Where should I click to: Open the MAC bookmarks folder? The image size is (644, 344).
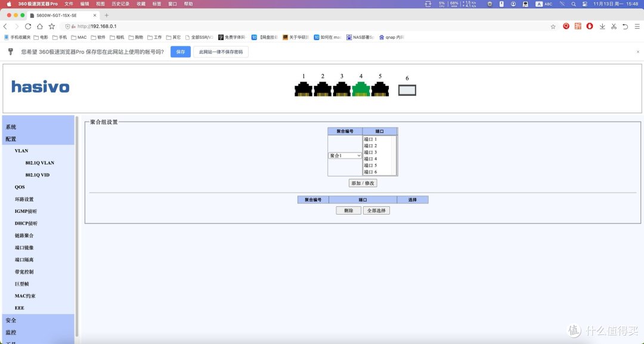pos(79,38)
